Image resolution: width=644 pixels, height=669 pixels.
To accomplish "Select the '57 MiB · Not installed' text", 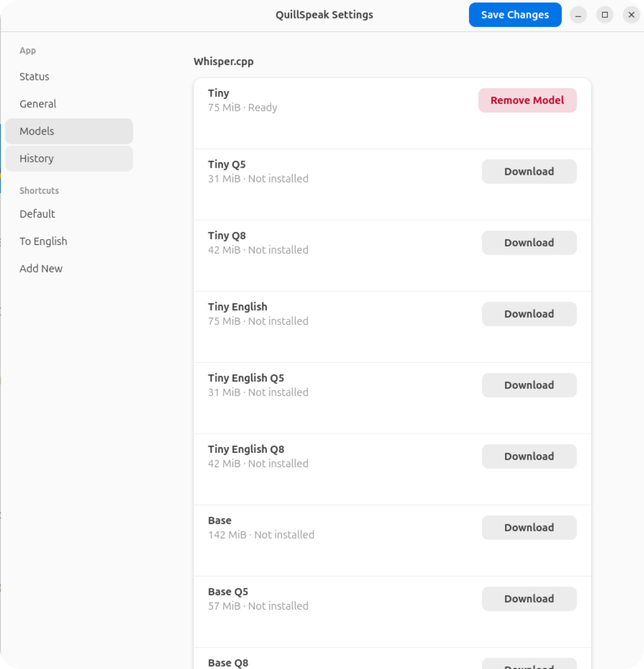I will 258,606.
